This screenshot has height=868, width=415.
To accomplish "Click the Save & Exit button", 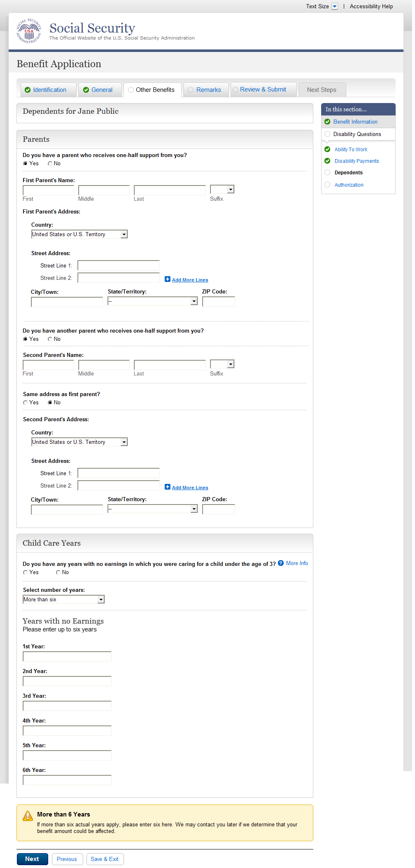I will (x=105, y=859).
